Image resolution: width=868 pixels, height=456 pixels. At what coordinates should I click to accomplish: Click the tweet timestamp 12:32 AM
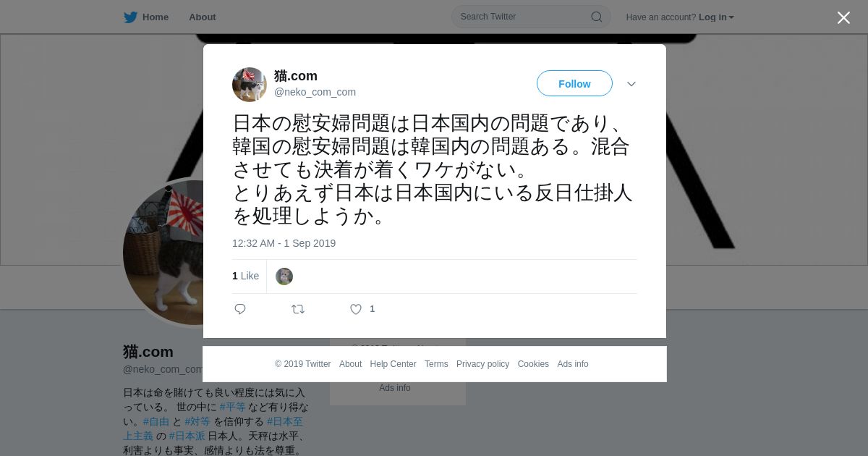tap(284, 243)
